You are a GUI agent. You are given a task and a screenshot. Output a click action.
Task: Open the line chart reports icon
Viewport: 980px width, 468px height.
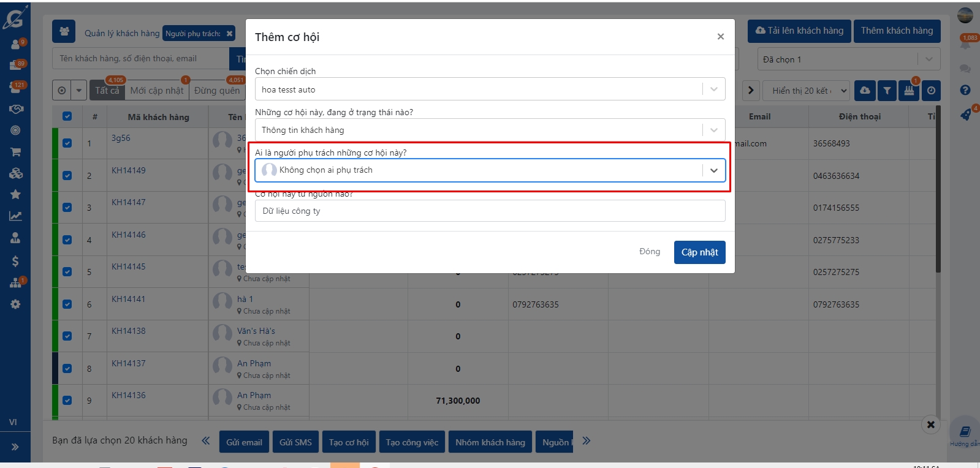(x=15, y=216)
